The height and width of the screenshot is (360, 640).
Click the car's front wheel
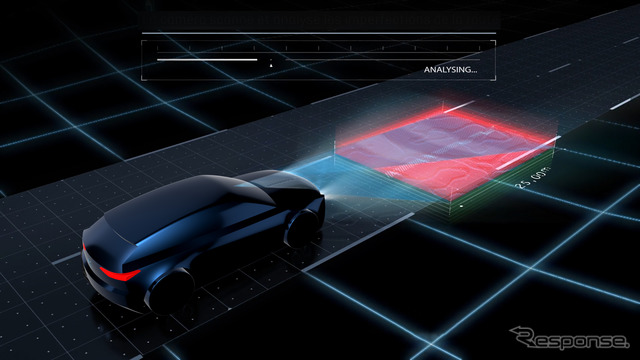[x=302, y=229]
